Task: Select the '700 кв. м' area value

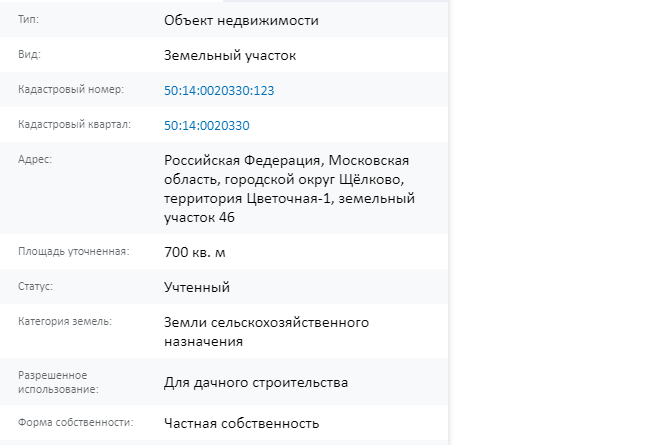Action: click(195, 252)
